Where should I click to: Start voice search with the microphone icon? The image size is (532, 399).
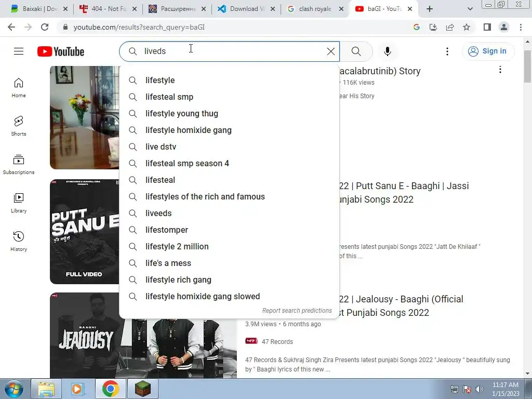(387, 51)
